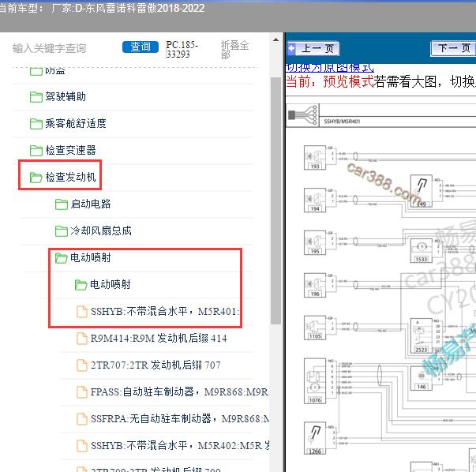
Task: Open 2TR707 发动机后缀 707 document
Action: 156,365
